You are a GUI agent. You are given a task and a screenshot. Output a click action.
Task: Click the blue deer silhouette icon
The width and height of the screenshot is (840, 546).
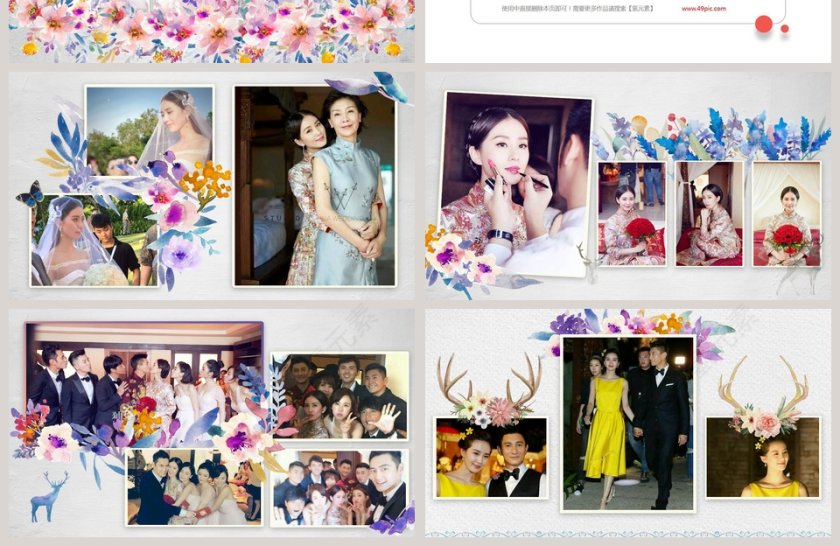point(48,497)
